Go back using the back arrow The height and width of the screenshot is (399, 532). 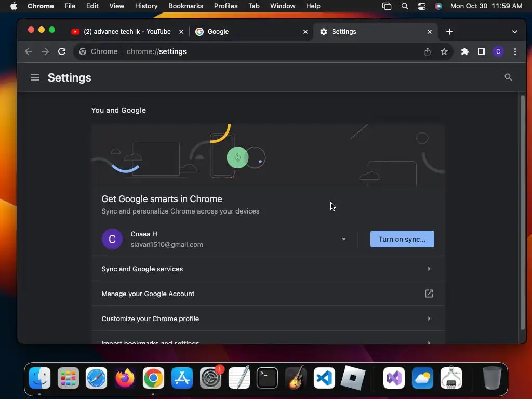pyautogui.click(x=29, y=51)
